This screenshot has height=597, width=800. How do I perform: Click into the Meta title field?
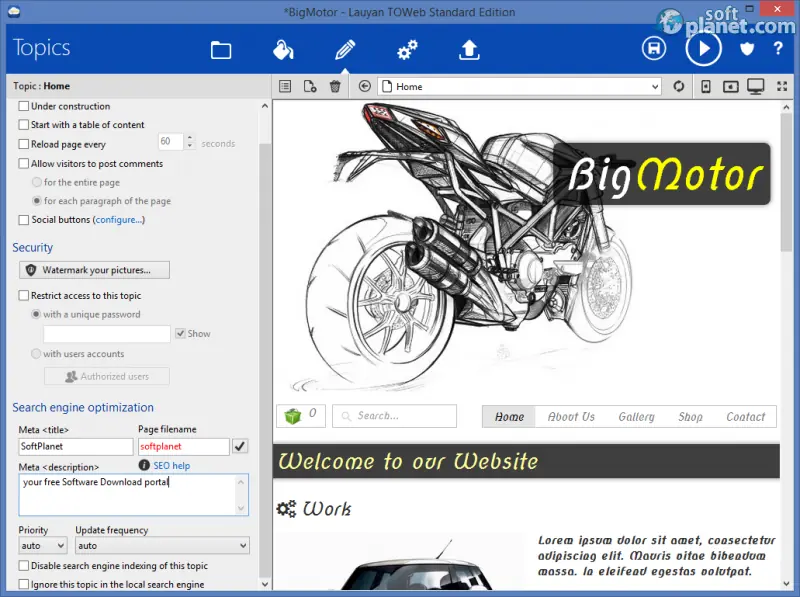click(x=76, y=446)
